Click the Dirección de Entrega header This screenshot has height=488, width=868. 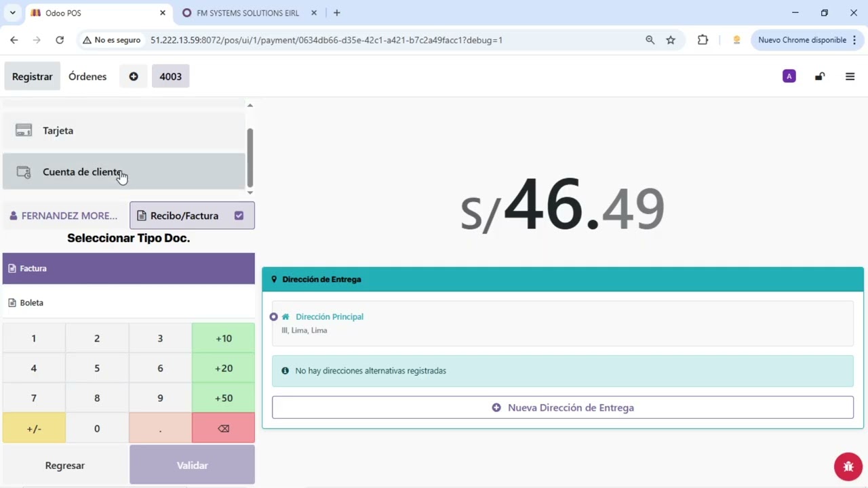(563, 279)
